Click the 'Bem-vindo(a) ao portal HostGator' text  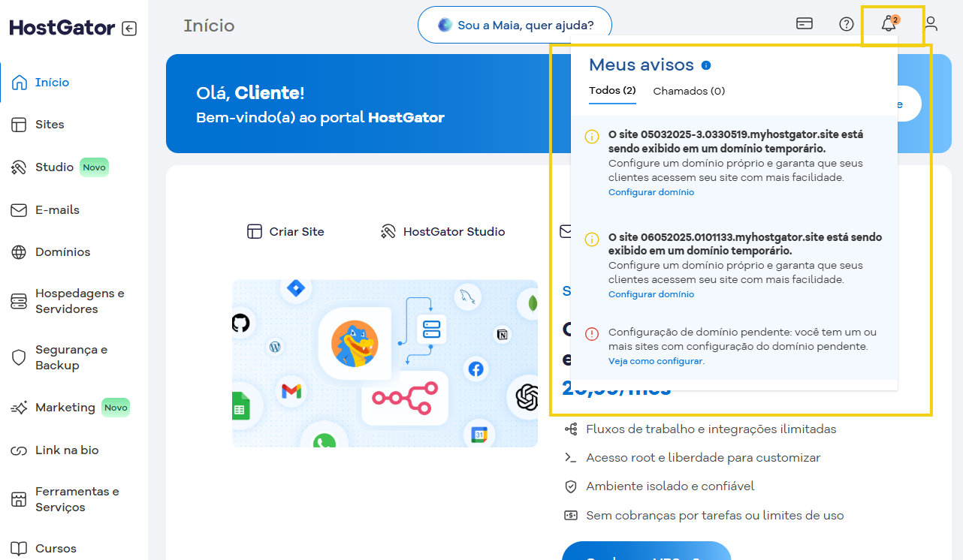tap(320, 118)
